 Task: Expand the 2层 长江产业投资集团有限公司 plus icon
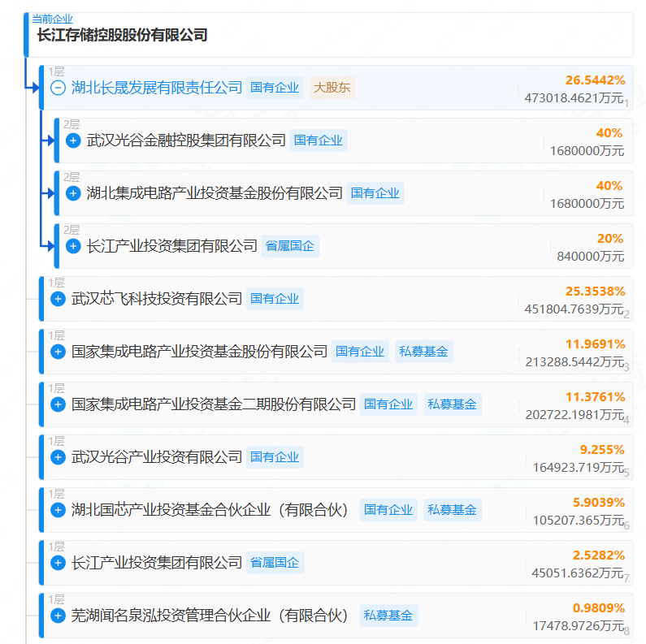pyautogui.click(x=73, y=246)
